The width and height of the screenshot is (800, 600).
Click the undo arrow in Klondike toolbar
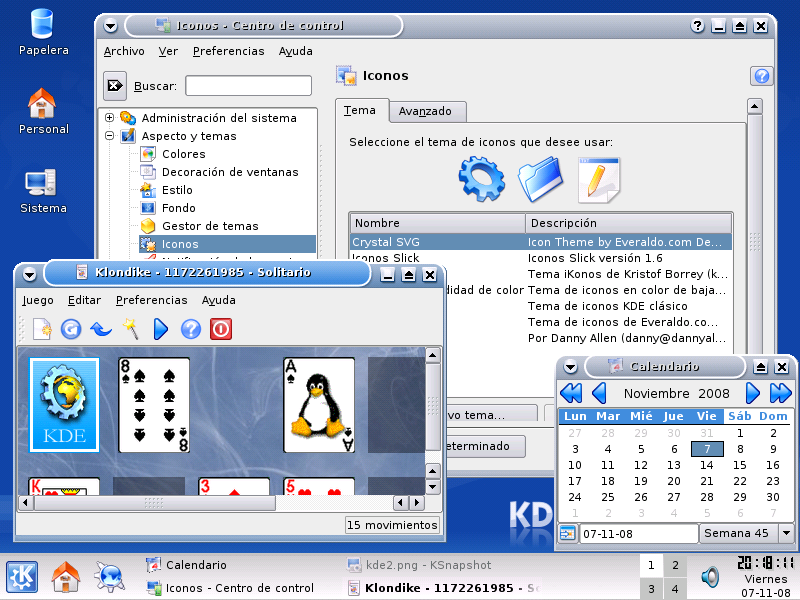pos(100,329)
